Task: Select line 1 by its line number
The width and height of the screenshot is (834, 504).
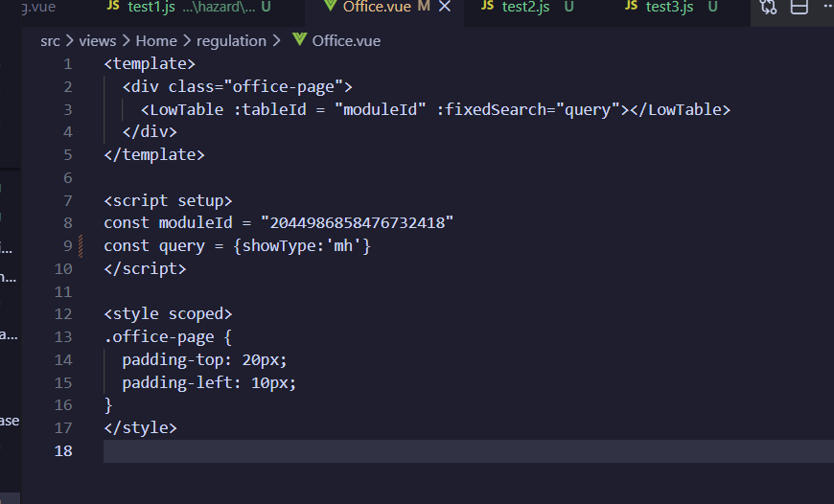Action: 67,64
